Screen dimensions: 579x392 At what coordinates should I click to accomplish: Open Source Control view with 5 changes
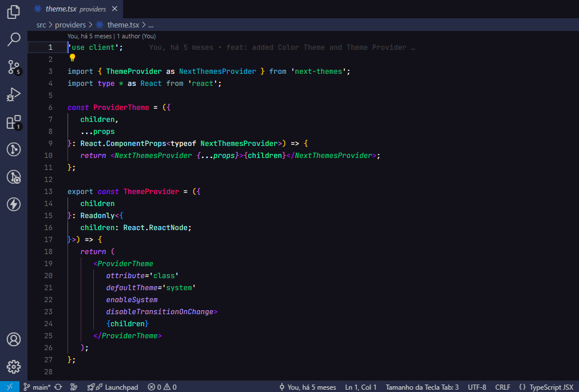tap(14, 68)
